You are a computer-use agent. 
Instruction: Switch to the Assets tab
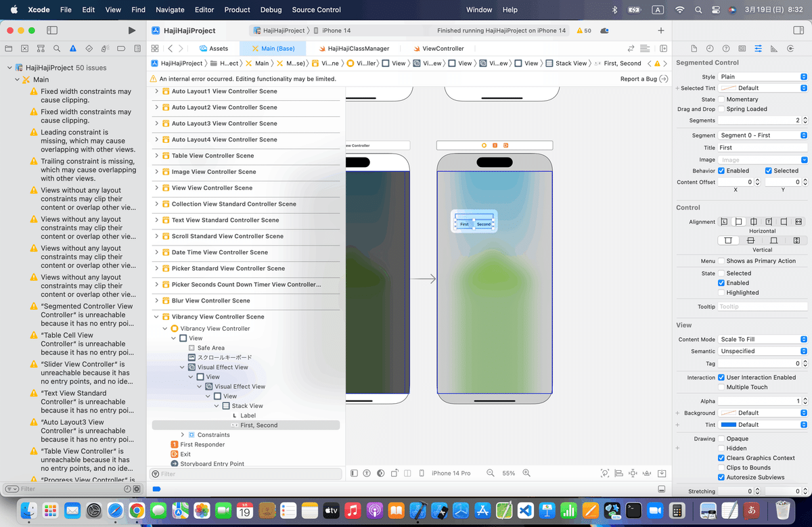pos(214,49)
